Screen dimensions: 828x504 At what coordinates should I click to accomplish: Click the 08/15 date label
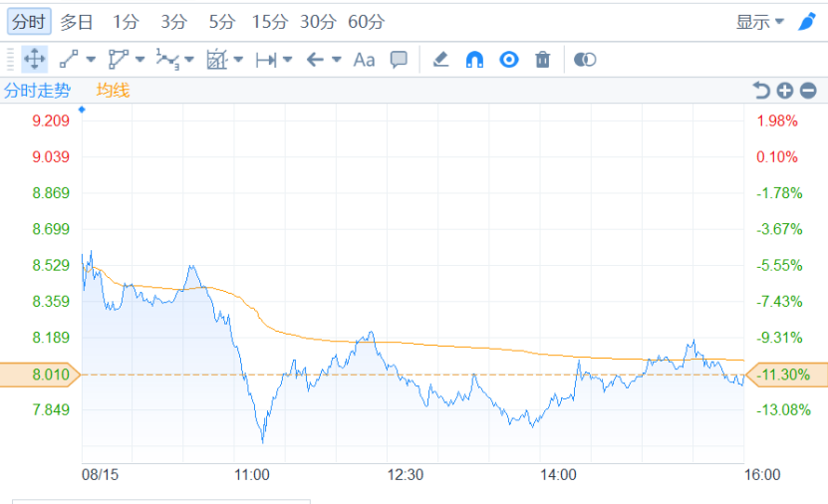(100, 474)
